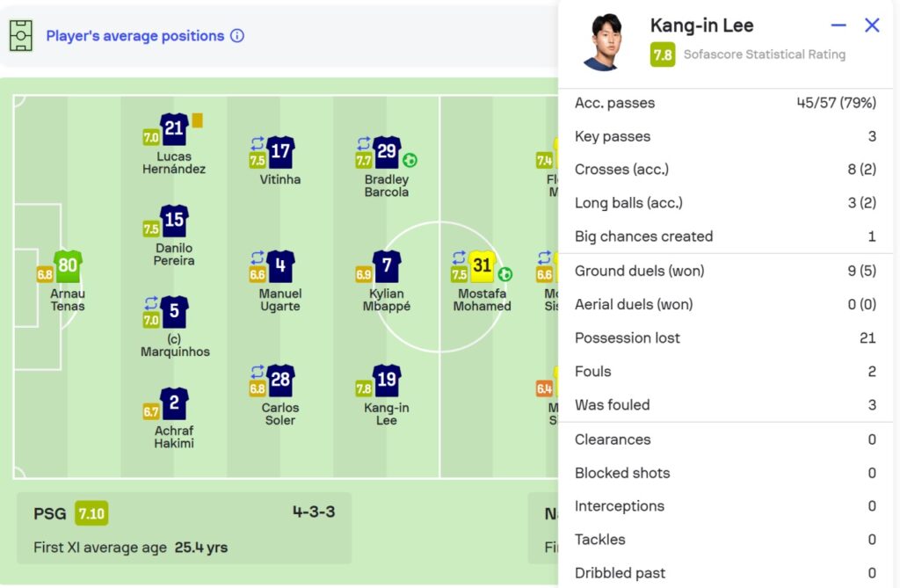Click substitution icon next to Marquinhos's shirt

tap(151, 302)
